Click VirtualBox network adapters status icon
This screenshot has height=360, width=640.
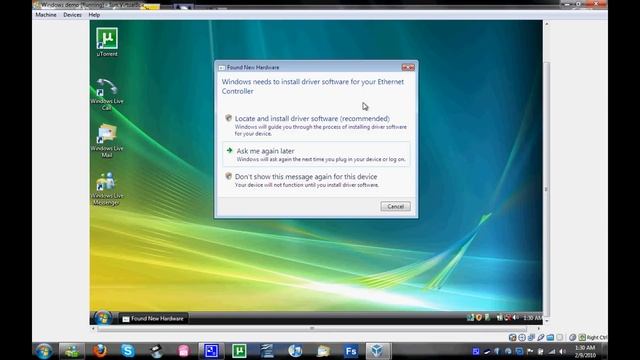531,338
